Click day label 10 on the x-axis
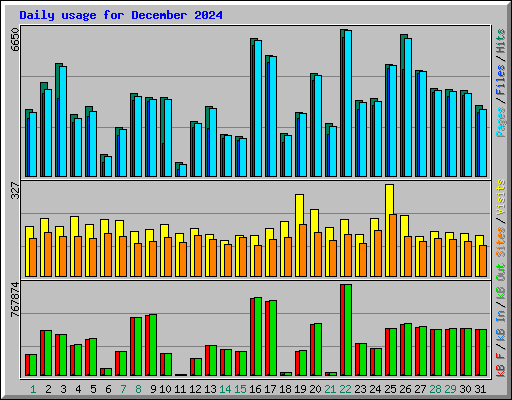The image size is (512, 400). click(165, 389)
